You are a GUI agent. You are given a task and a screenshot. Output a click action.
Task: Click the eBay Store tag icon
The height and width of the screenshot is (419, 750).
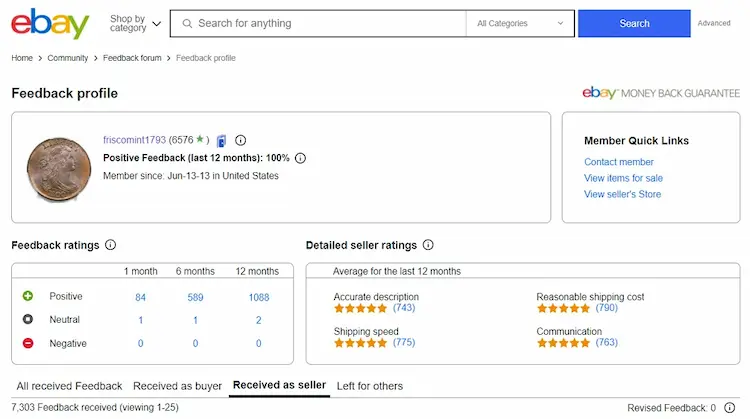(221, 141)
